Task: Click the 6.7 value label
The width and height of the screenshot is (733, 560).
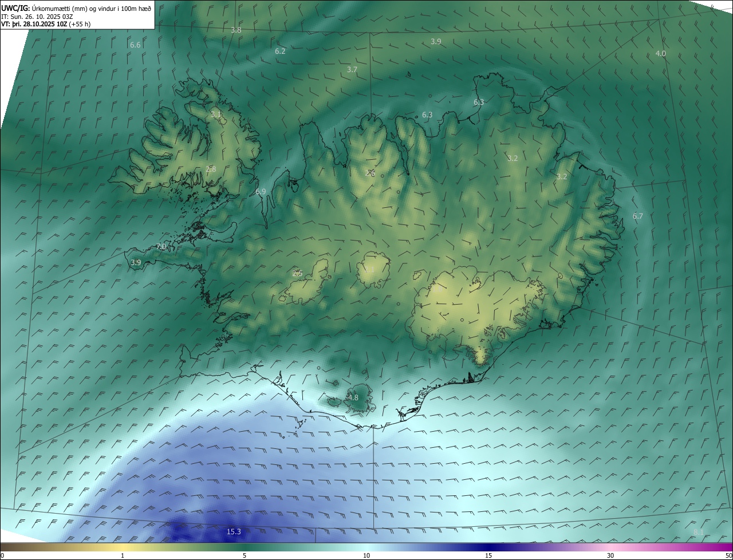Action: (x=638, y=216)
